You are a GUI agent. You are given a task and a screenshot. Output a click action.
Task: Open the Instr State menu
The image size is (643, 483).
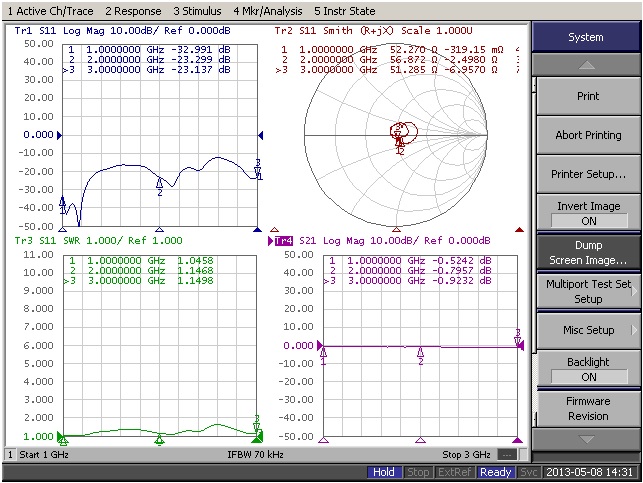(345, 11)
